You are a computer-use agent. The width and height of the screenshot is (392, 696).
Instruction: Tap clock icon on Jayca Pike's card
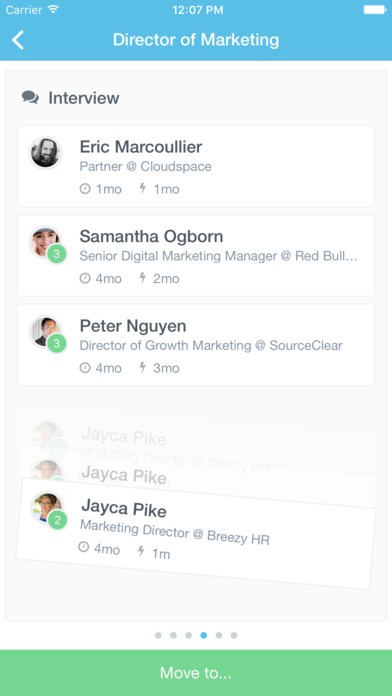83,546
